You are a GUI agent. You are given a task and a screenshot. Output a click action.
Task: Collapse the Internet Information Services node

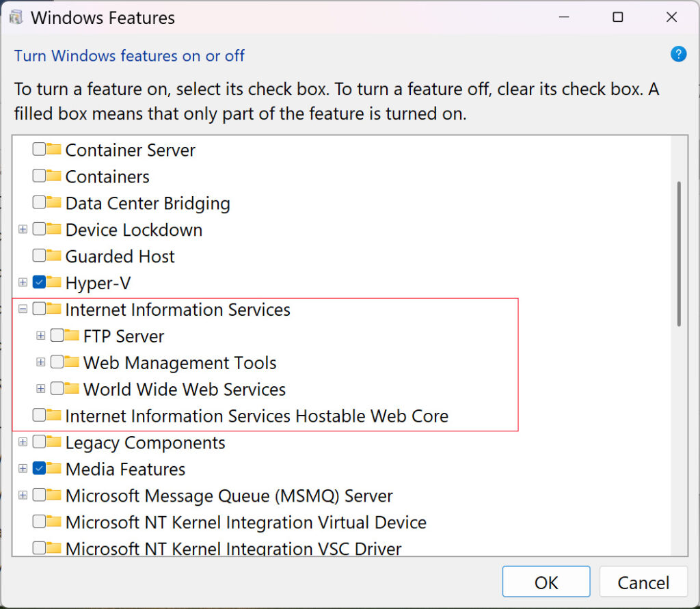click(x=23, y=309)
